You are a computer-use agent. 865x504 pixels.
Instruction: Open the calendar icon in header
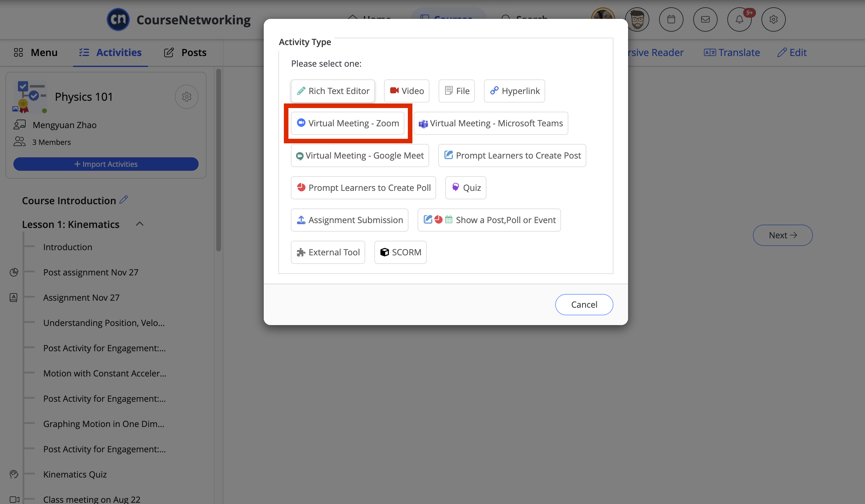[671, 19]
